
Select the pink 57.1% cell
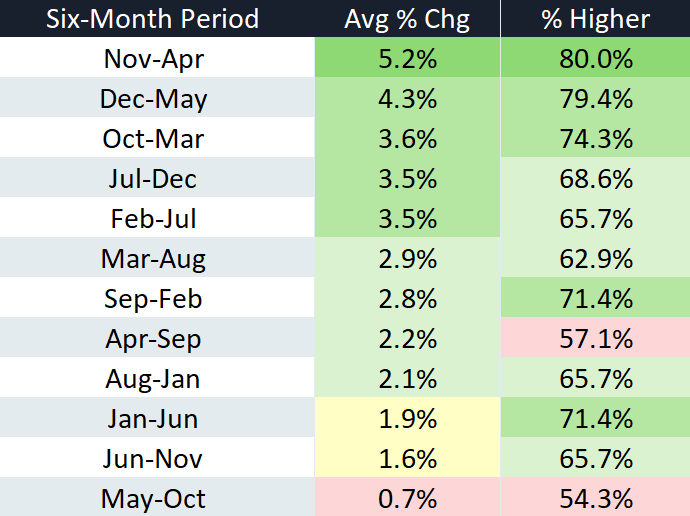[x=595, y=337]
